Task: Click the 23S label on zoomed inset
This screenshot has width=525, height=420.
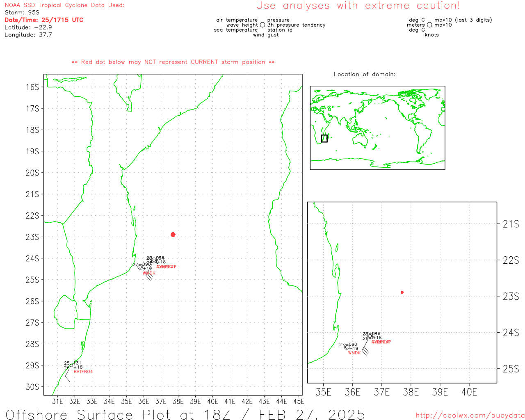Action: point(511,296)
